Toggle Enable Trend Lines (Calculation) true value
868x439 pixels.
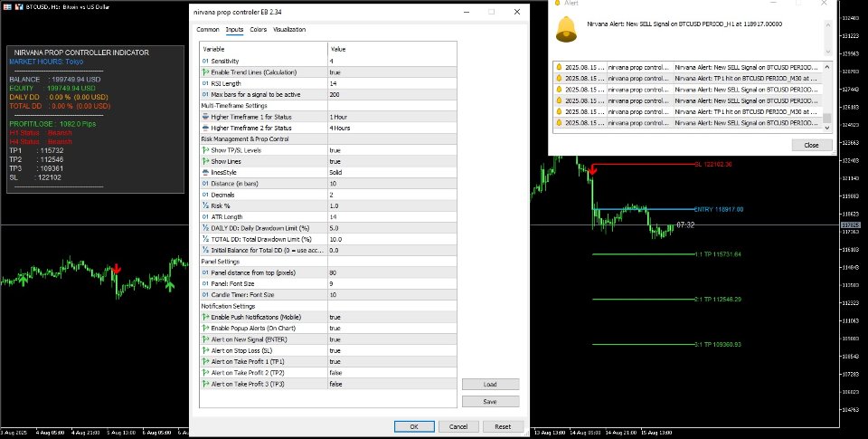tap(392, 72)
